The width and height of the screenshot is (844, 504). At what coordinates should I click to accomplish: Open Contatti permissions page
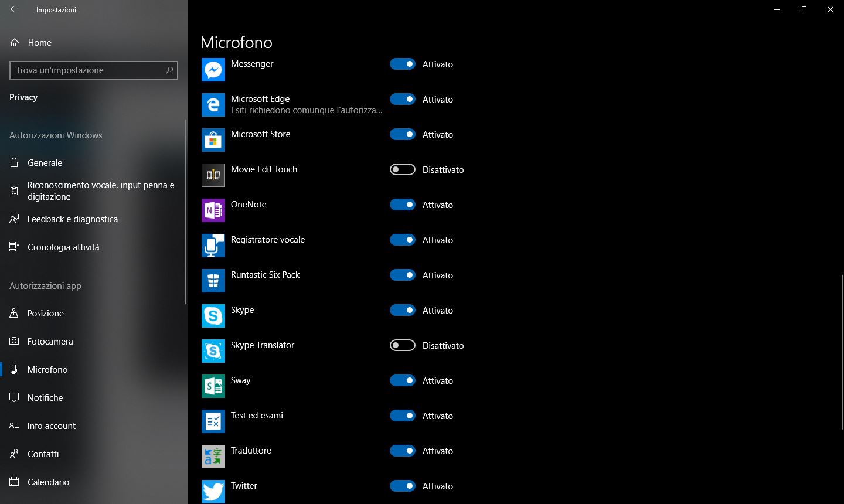(94, 454)
